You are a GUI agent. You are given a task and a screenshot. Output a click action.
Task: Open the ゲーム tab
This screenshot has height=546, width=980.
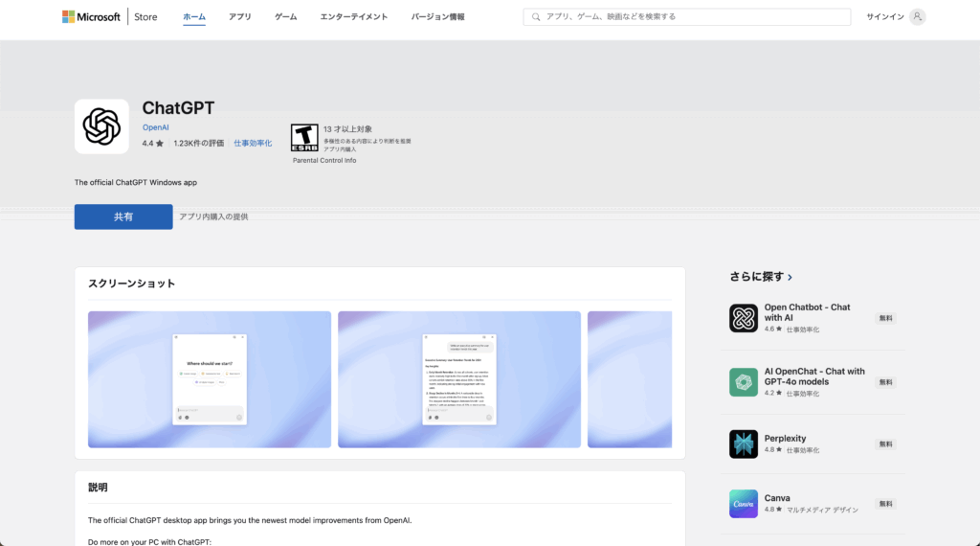pos(285,17)
